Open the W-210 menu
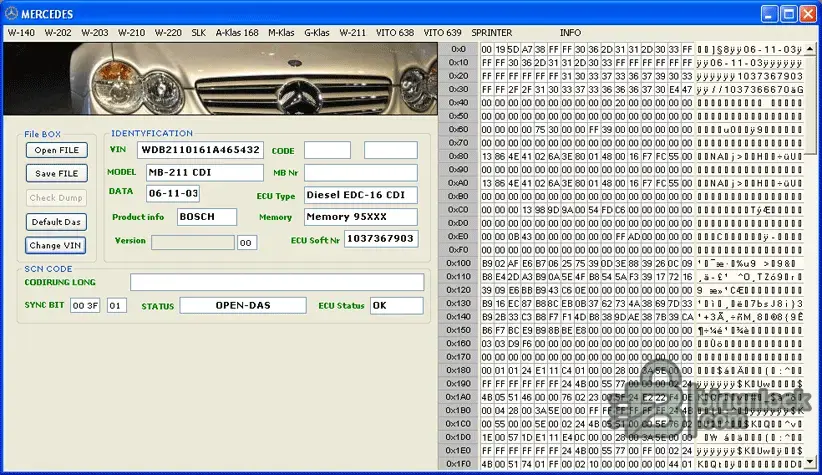822x475 pixels. tap(131, 33)
